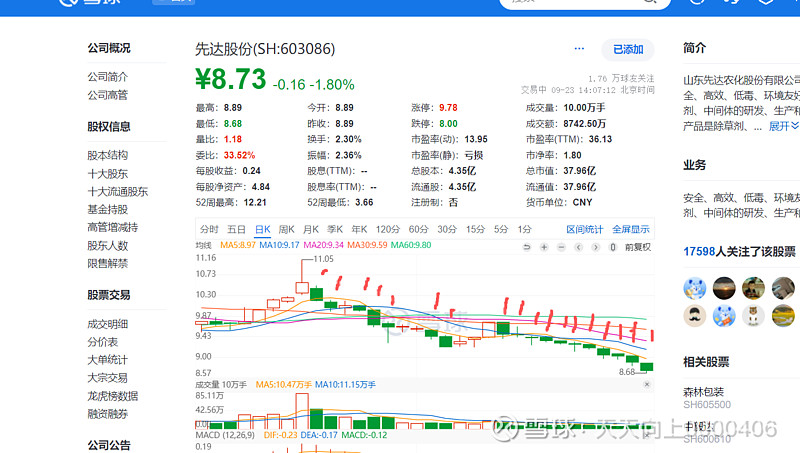Open the three-dot more options menu

coord(579,48)
